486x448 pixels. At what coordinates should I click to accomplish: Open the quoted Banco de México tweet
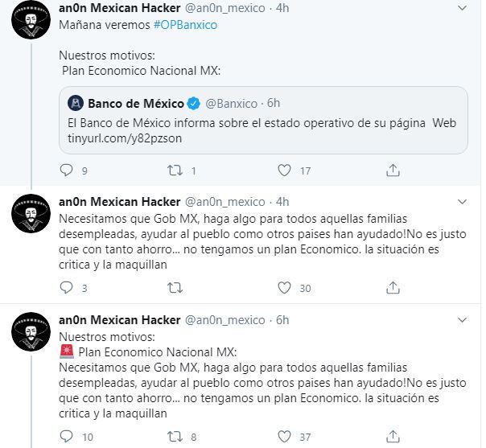pos(263,120)
